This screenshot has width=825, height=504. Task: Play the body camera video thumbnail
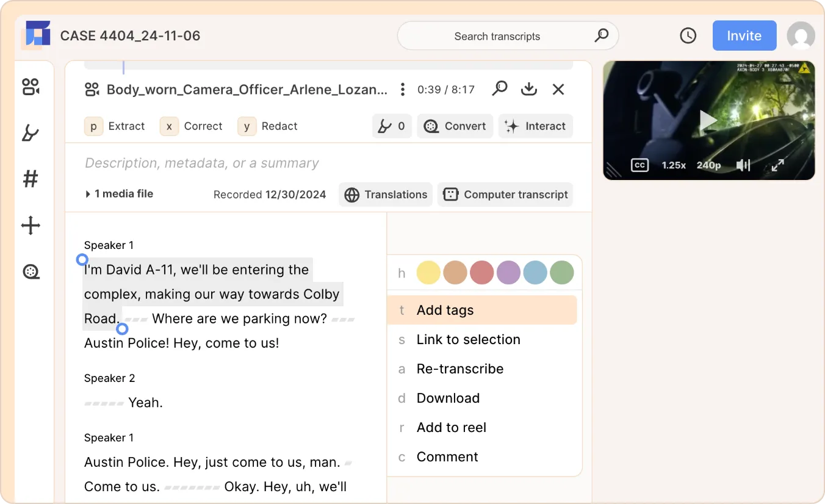708,120
